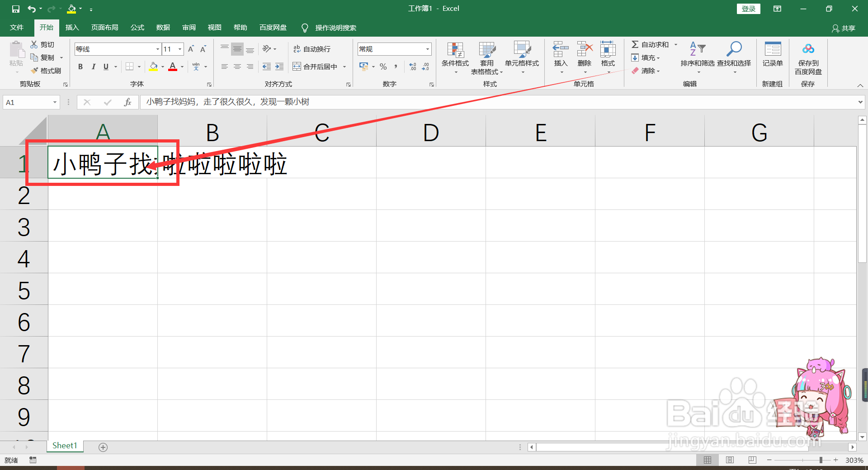The height and width of the screenshot is (470, 868).
Task: Click the 登录 sign-in button
Action: [748, 9]
